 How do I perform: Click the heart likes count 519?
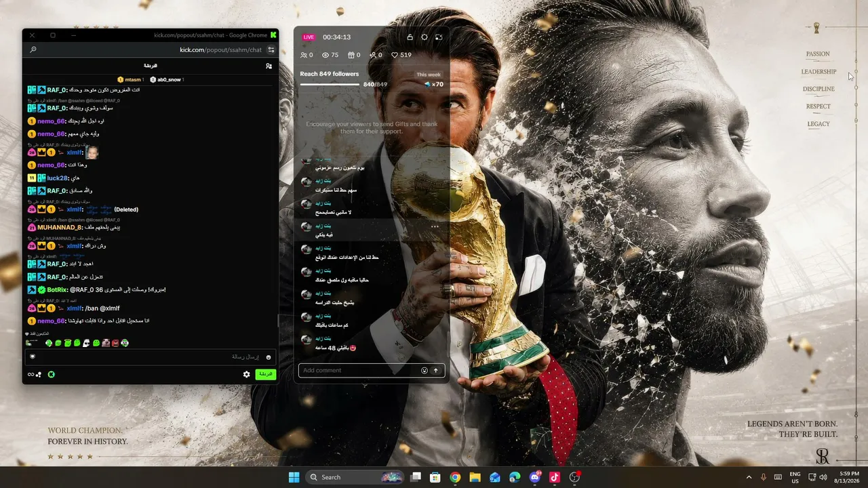point(401,55)
